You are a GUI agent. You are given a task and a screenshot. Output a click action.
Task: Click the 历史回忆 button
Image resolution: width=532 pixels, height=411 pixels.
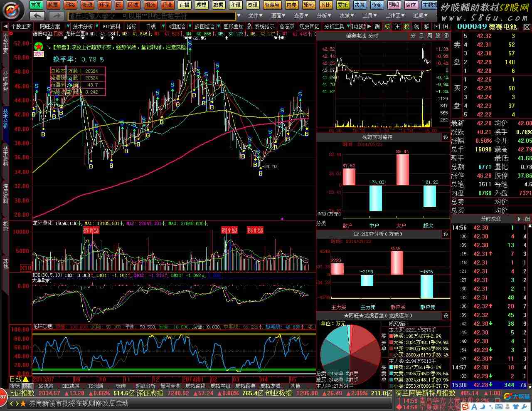pyautogui.click(x=310, y=26)
